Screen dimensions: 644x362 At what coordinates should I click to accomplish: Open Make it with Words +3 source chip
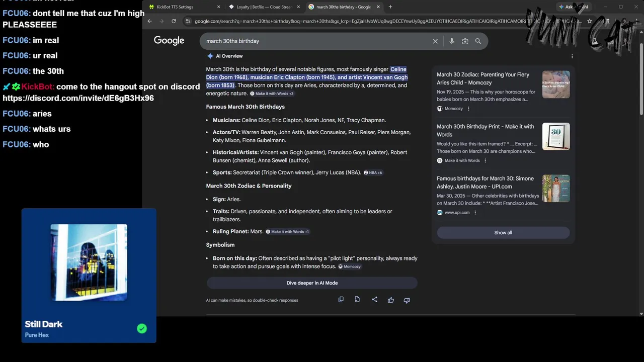272,94
